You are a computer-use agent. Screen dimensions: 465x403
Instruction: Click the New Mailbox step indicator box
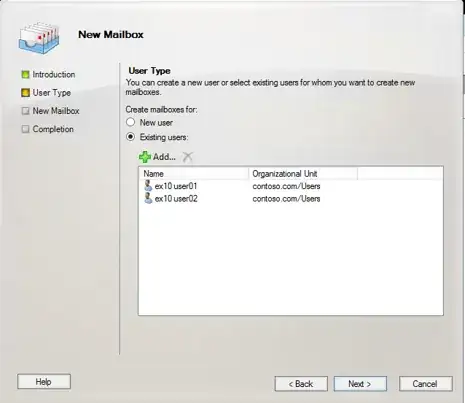25,111
